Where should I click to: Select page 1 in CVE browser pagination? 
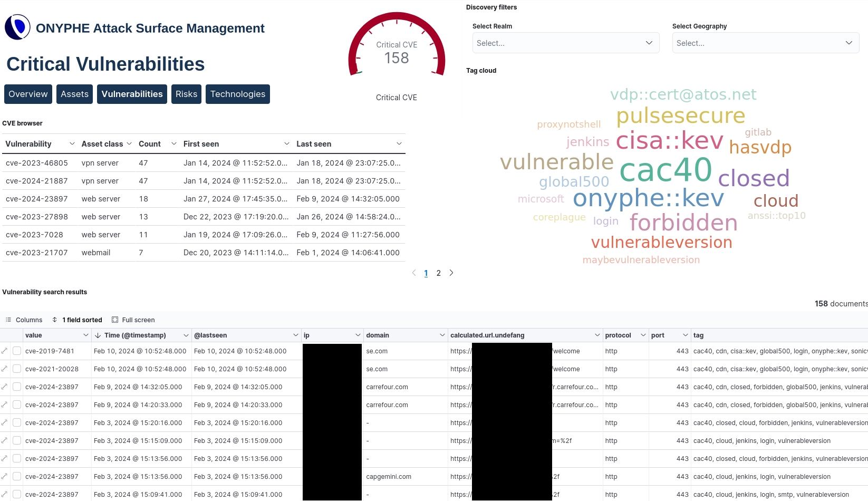pos(426,273)
